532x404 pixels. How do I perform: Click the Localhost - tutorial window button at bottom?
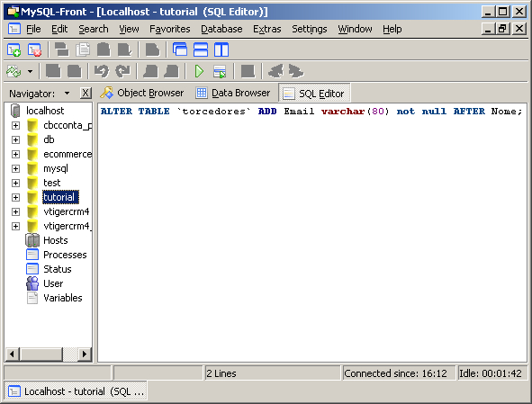(76, 391)
